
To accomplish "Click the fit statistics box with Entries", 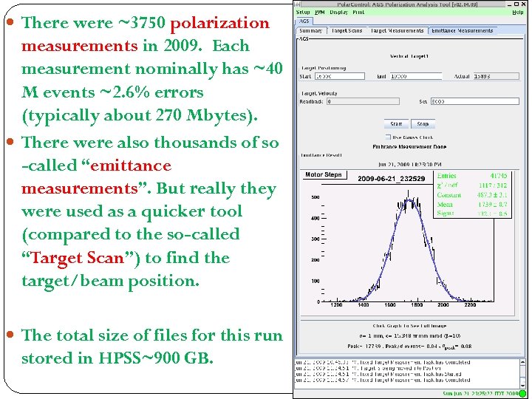I will [472, 194].
